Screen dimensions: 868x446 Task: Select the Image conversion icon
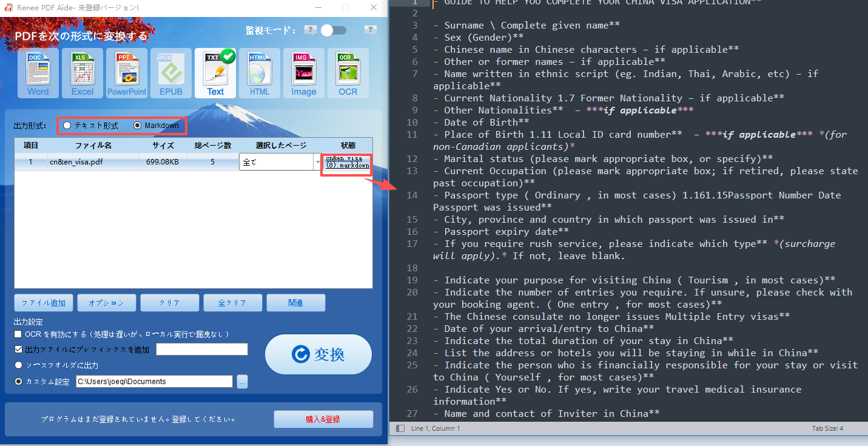[304, 73]
